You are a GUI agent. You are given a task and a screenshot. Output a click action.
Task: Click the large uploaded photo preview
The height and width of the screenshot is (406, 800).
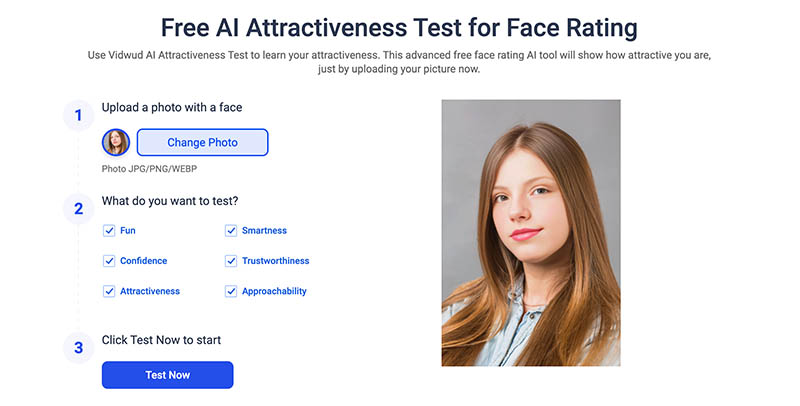531,232
